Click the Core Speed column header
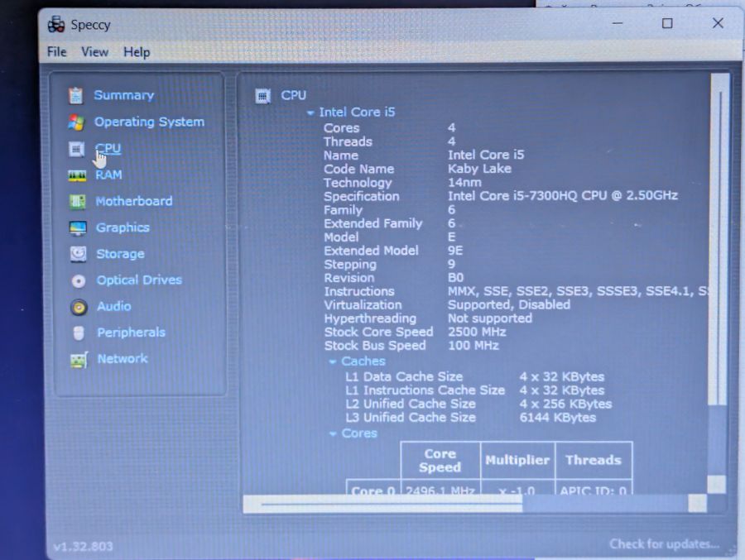The image size is (745, 560). click(x=440, y=460)
